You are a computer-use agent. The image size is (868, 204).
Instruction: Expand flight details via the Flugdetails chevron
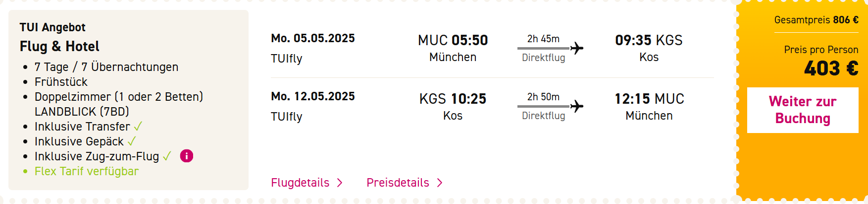[x=340, y=183]
